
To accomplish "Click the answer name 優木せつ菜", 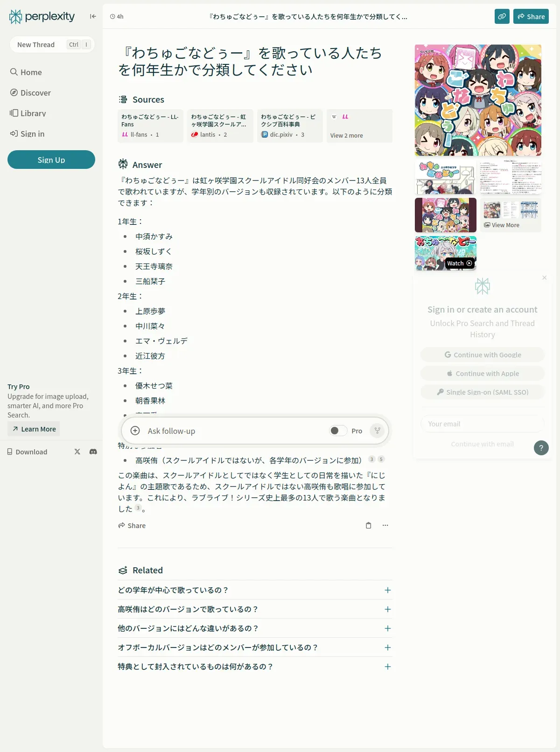I will pos(154,386).
